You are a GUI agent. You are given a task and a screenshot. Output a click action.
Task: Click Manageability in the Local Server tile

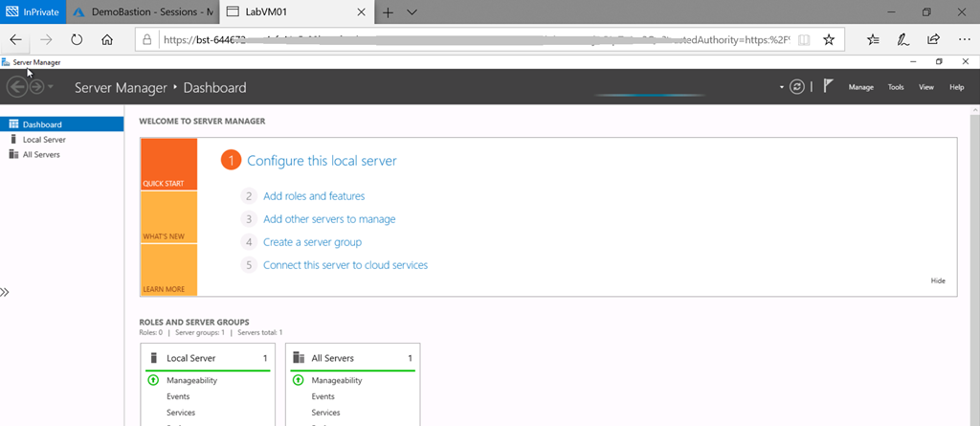point(191,380)
